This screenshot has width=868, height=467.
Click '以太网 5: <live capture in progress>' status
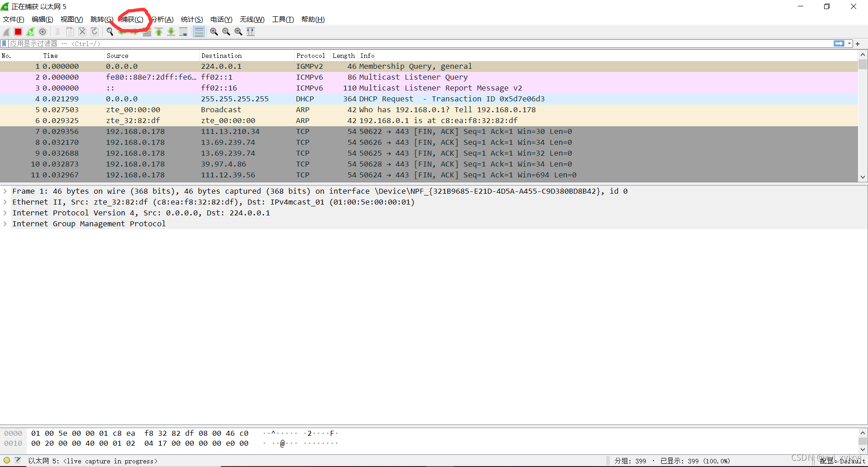(93, 461)
